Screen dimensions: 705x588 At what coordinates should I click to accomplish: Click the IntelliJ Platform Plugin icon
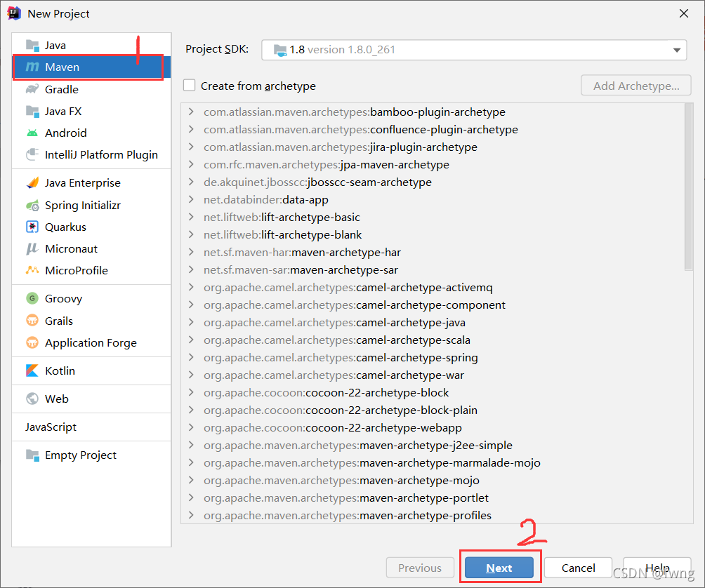point(32,154)
